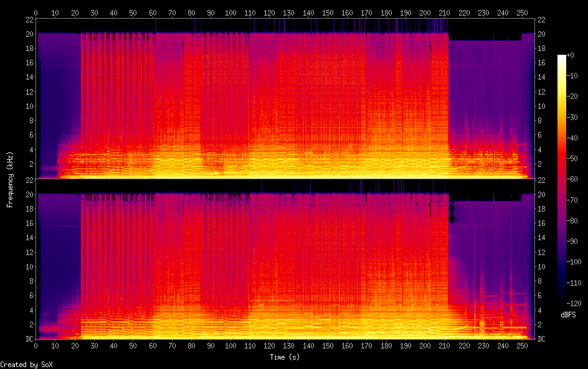Click the 20 kHz label right of lower spectrogram
Screen dimensions: 588x369
click(542, 194)
